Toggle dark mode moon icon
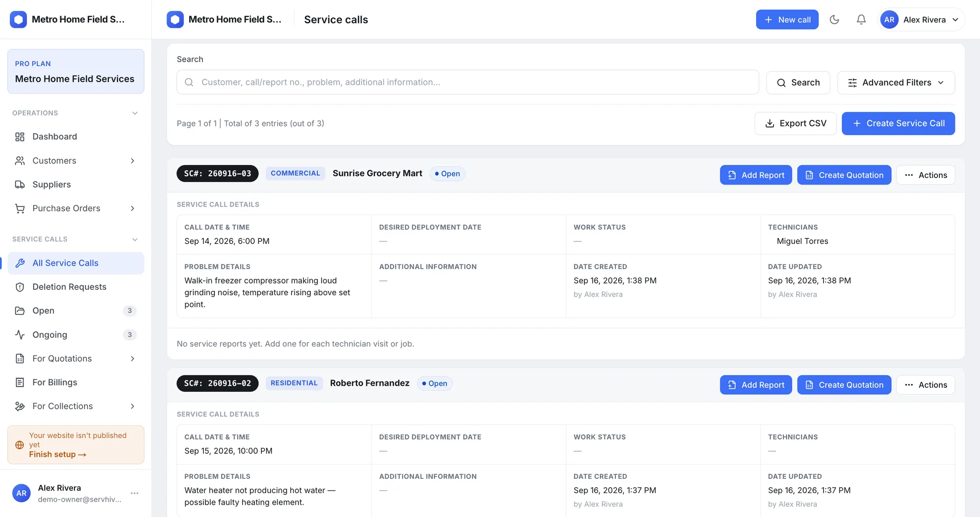 pyautogui.click(x=834, y=20)
